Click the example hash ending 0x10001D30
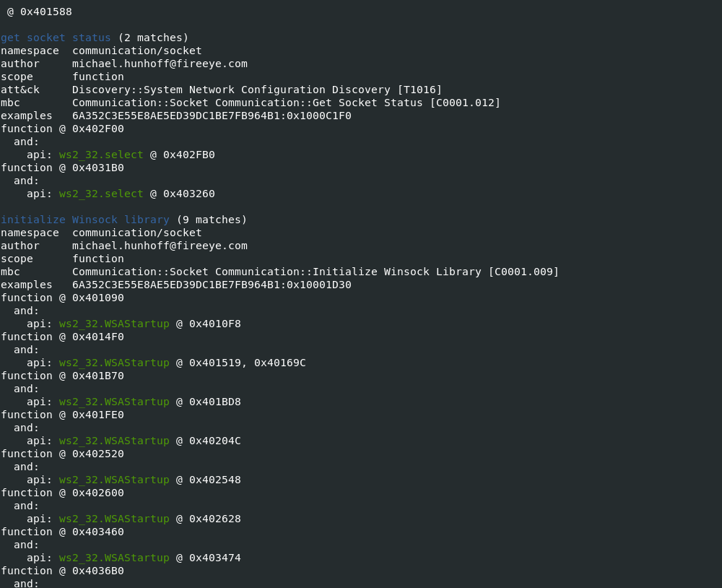 pyautogui.click(x=212, y=285)
